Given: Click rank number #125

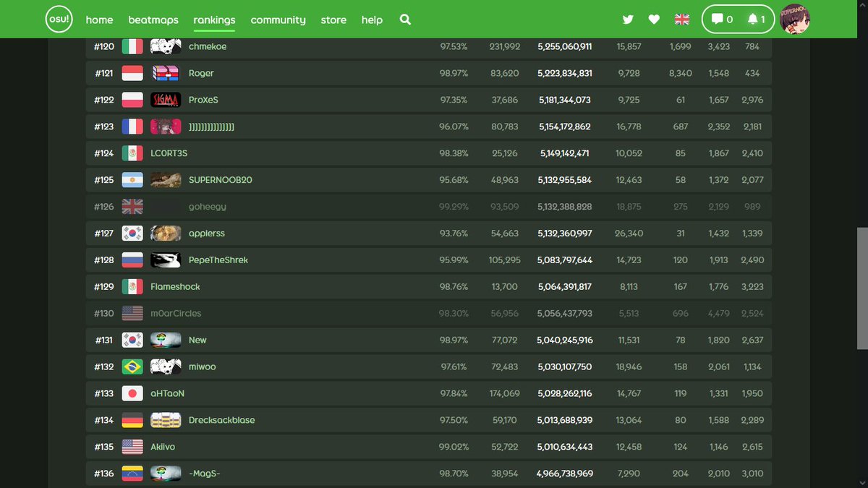Looking at the screenshot, I should (x=104, y=180).
